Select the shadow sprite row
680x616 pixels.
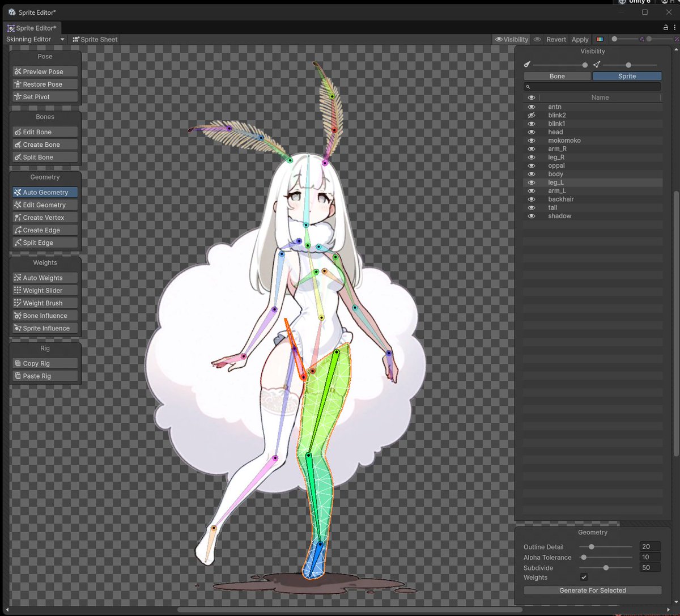coord(593,216)
